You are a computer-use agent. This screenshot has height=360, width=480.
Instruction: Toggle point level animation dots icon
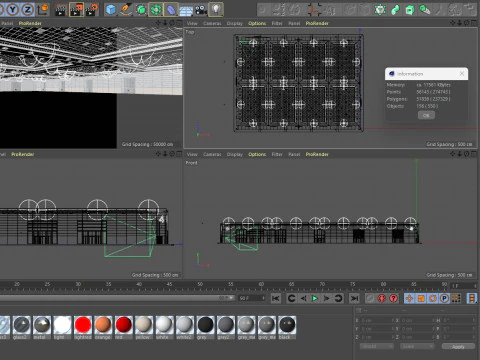click(x=456, y=298)
